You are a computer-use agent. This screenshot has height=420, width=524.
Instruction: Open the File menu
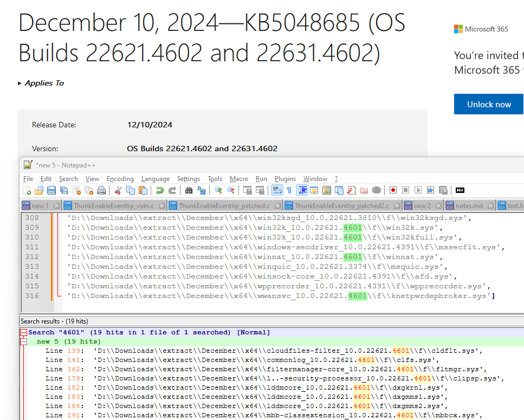[28, 179]
